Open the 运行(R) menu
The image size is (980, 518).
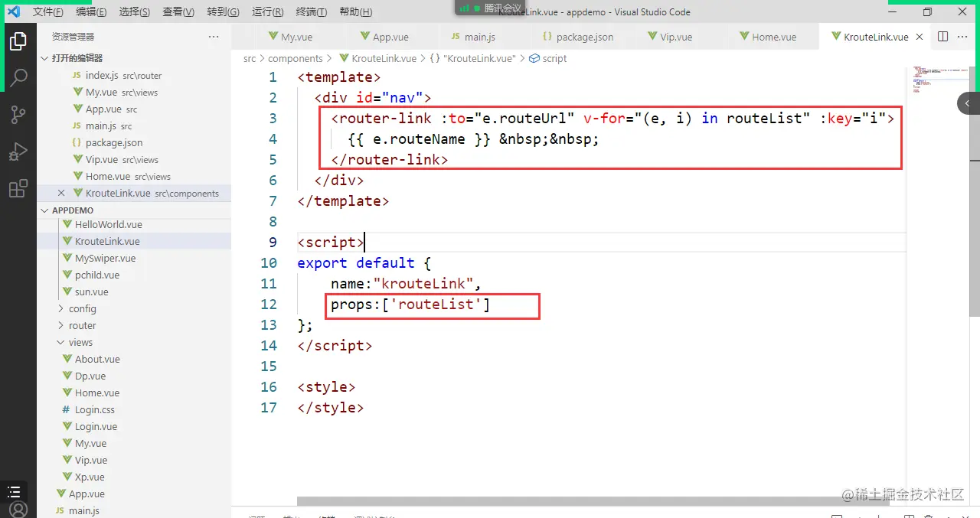[x=267, y=12]
